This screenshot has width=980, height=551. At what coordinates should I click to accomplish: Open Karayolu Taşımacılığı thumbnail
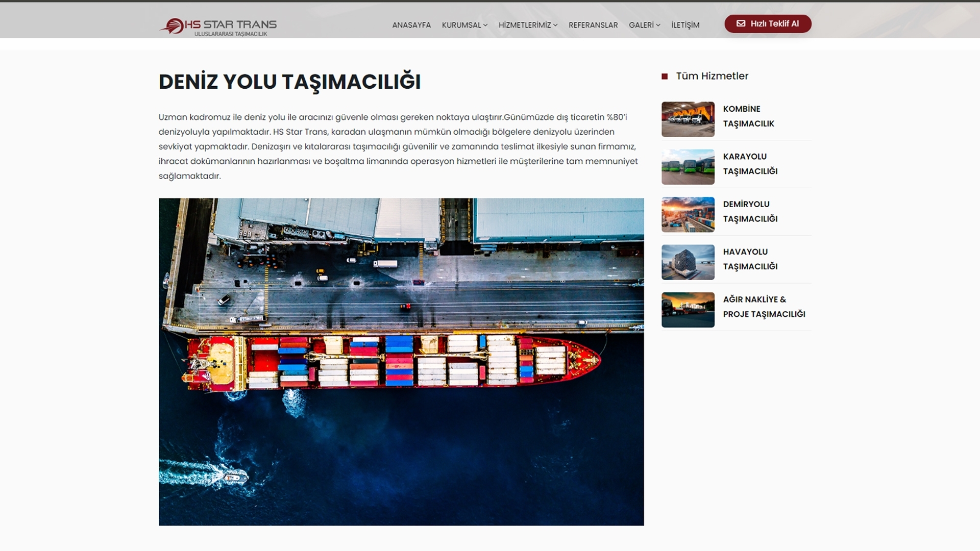pos(688,167)
